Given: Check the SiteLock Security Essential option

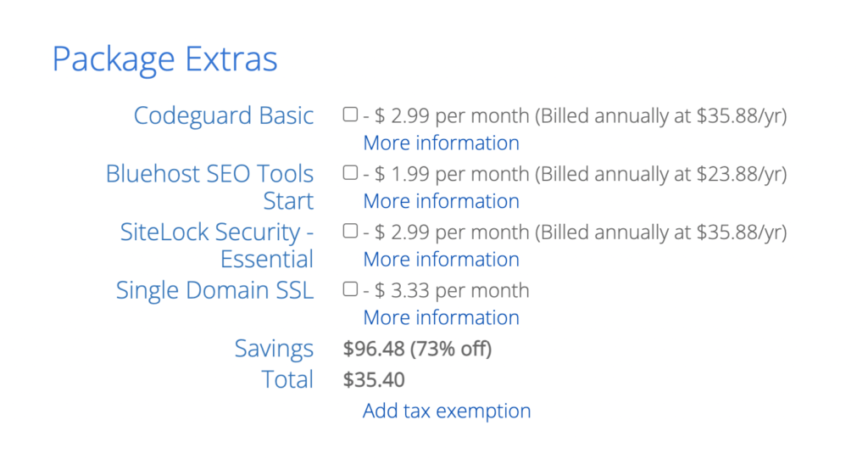Looking at the screenshot, I should point(350,231).
